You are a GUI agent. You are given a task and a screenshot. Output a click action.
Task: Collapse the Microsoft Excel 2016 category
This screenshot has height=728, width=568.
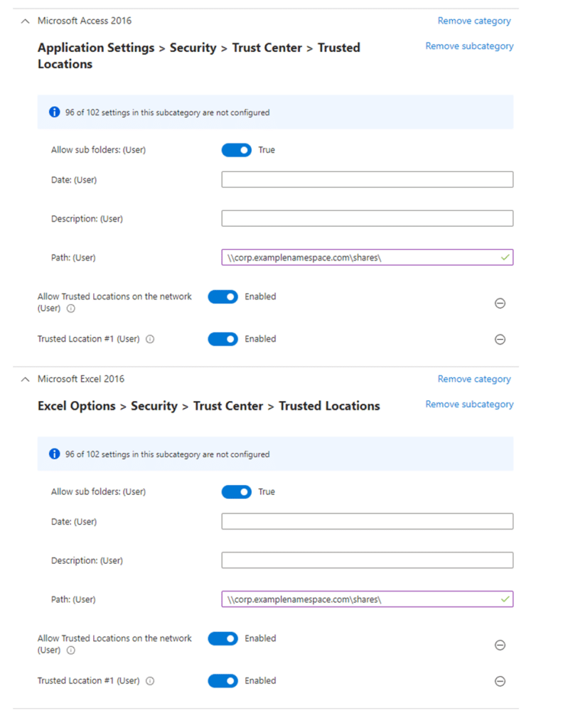pyautogui.click(x=26, y=380)
